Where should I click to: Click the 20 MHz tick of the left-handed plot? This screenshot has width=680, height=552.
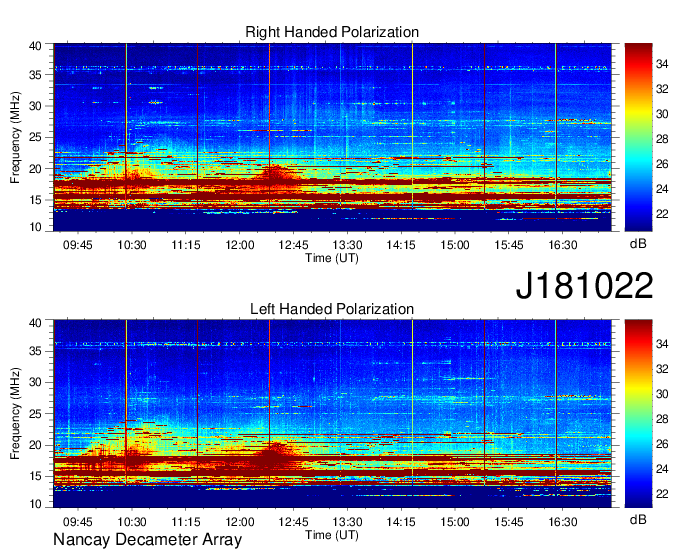pos(35,445)
